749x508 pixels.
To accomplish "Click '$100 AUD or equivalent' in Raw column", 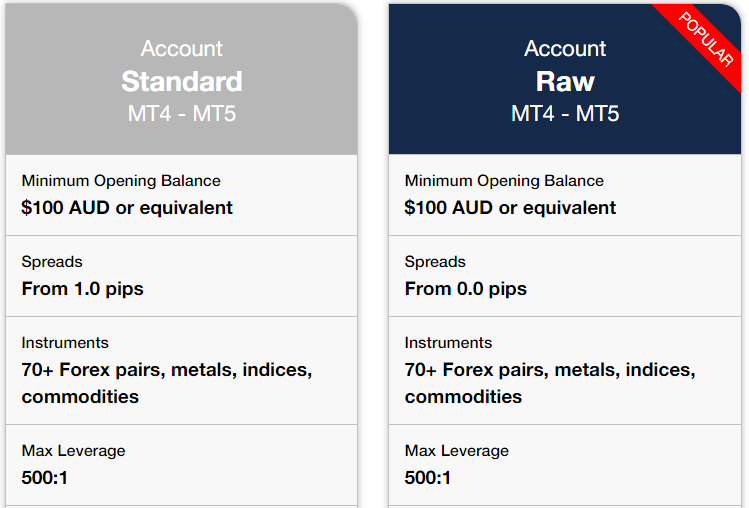I will 510,208.
